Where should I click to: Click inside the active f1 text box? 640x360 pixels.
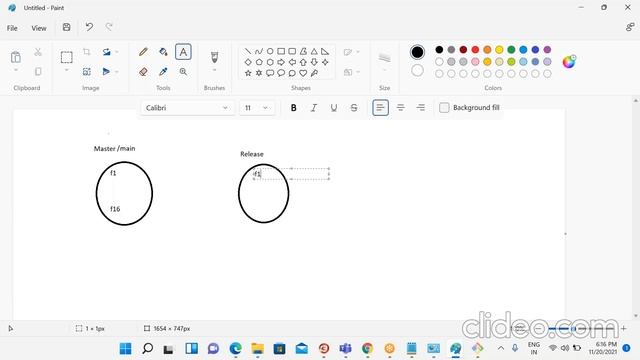pos(291,174)
